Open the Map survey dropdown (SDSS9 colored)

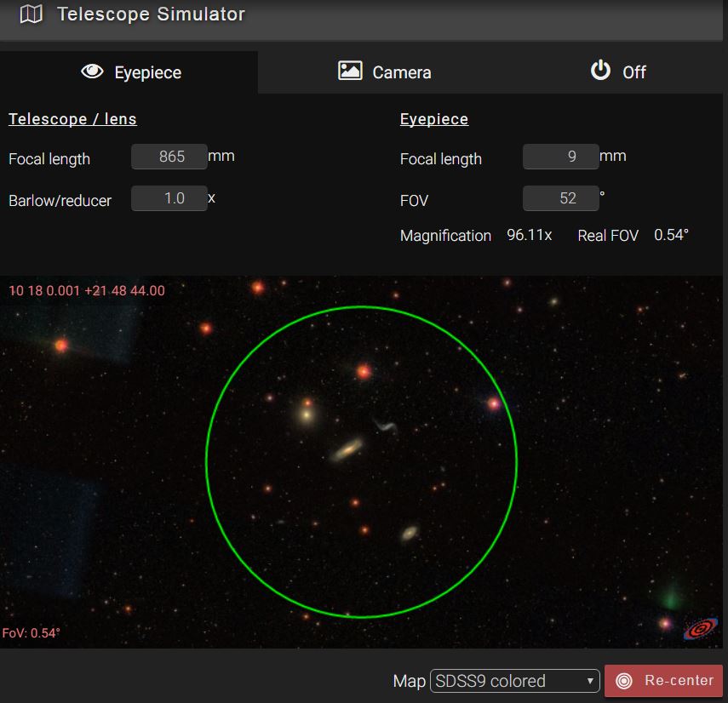[x=514, y=681]
